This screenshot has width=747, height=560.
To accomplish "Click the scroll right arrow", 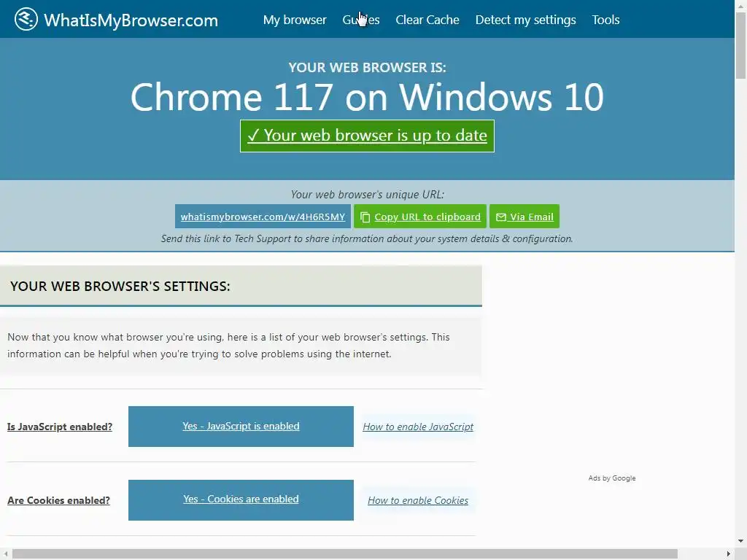I will point(729,554).
